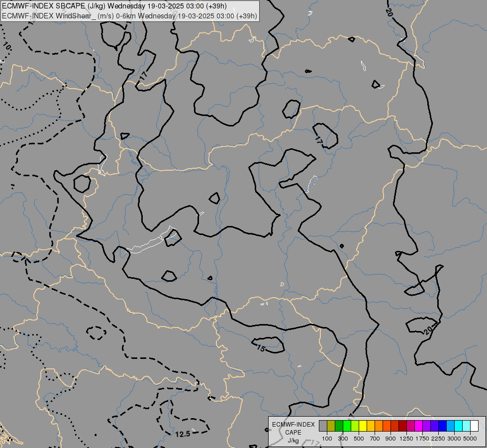Pick the yellow-green legend swatch
This screenshot has height=448, width=487.
(355, 426)
